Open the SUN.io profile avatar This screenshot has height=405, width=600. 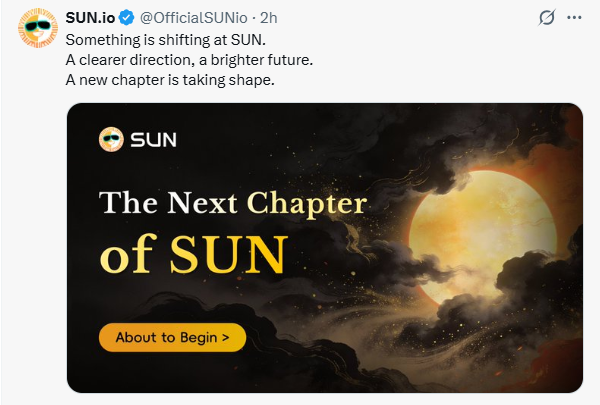[37, 27]
